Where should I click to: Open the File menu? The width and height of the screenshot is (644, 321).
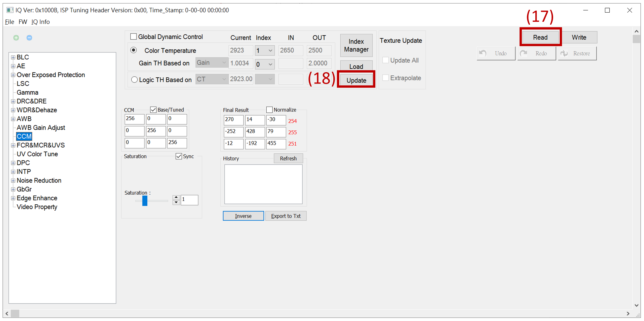pos(9,22)
